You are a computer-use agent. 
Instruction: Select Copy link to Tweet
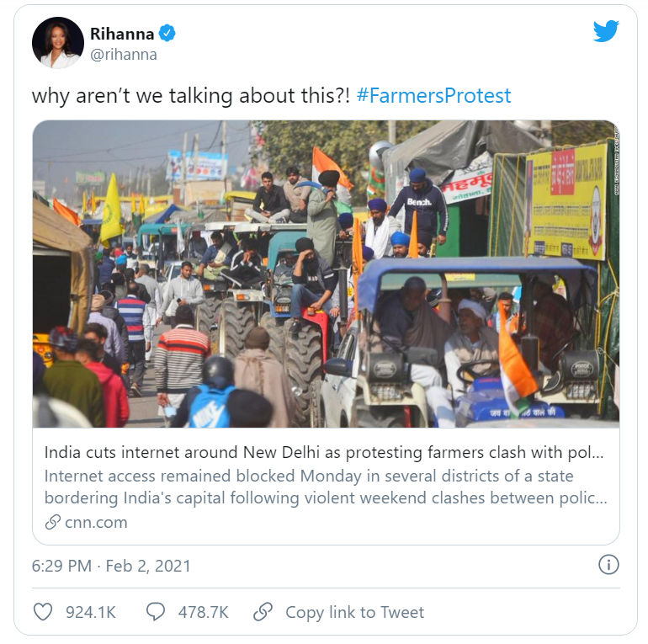coord(354,613)
